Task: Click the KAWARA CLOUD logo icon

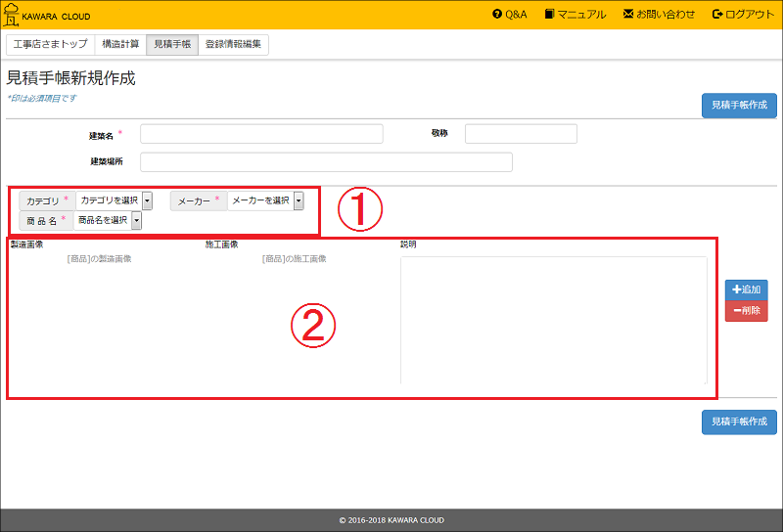Action: pyautogui.click(x=13, y=15)
